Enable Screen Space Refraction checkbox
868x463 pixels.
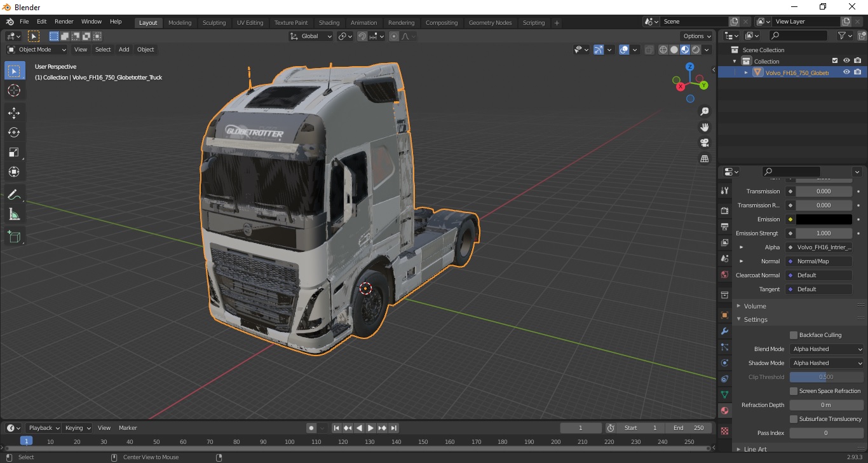coord(794,391)
